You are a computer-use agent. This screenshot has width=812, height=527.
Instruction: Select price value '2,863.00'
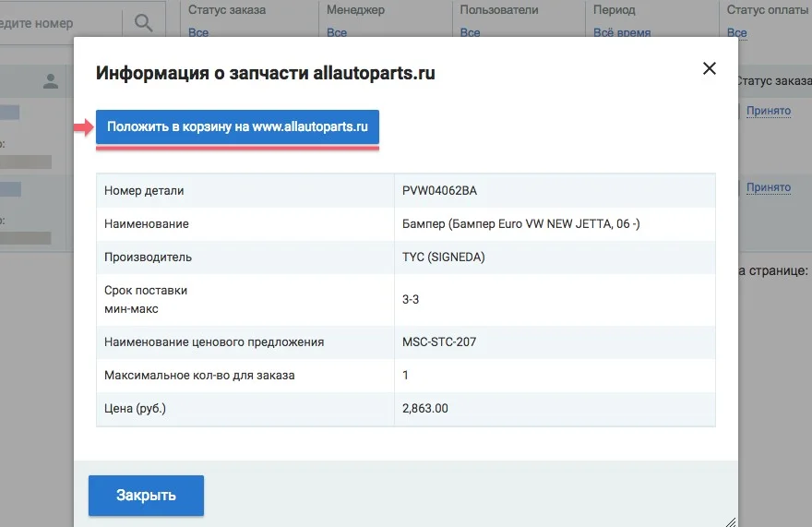tap(425, 408)
